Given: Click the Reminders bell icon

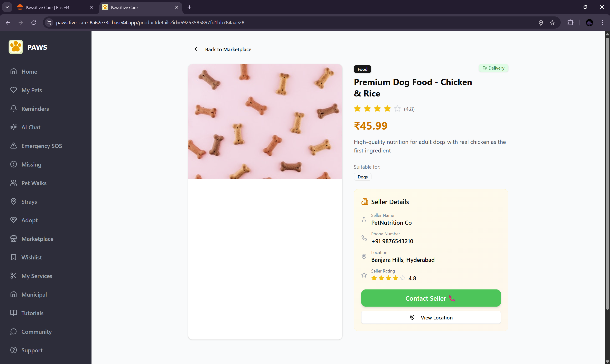Looking at the screenshot, I should click(14, 108).
